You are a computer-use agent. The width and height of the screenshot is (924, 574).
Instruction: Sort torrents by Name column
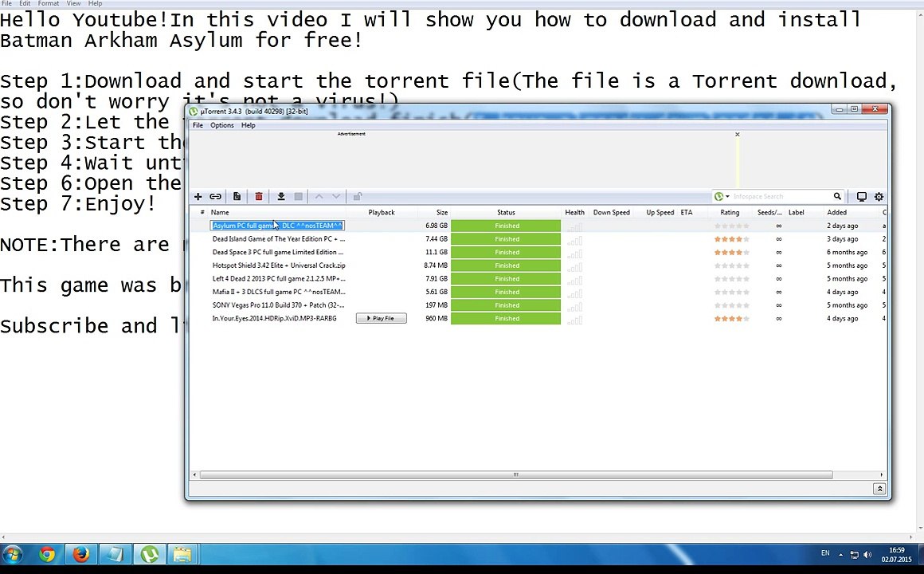point(220,212)
